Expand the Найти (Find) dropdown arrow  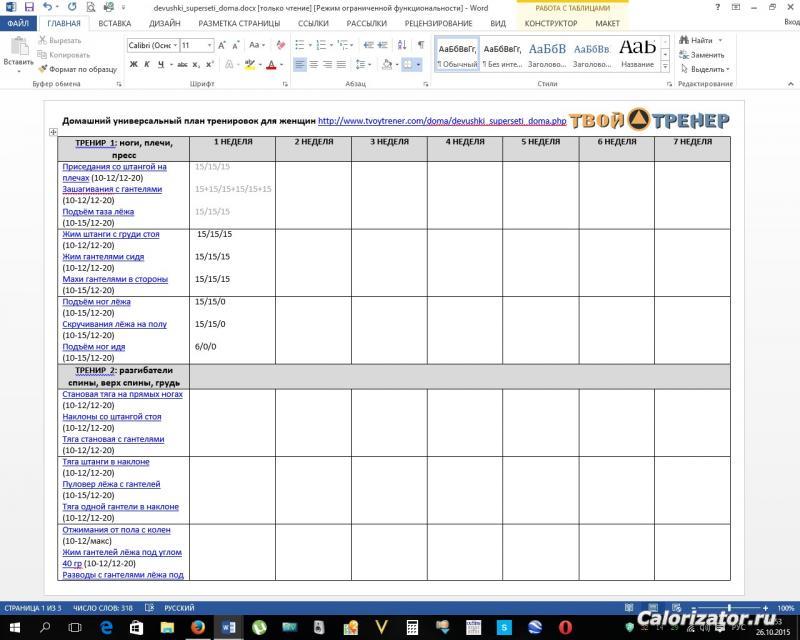point(719,41)
